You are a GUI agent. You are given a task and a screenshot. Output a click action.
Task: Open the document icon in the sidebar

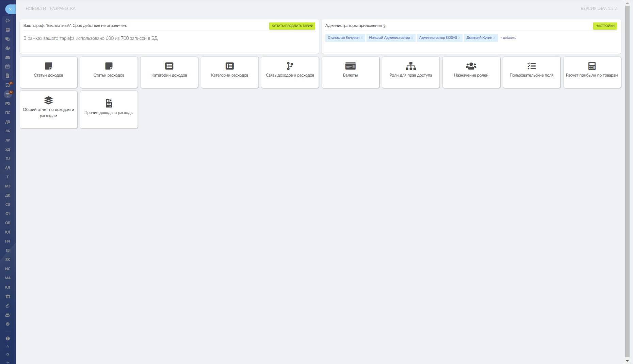(x=7, y=76)
